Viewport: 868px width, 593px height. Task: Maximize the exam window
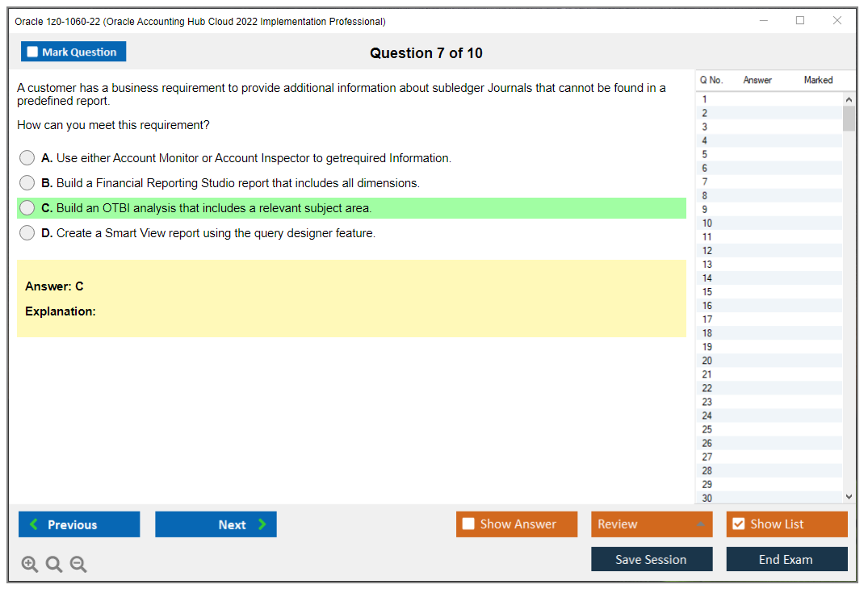(800, 21)
